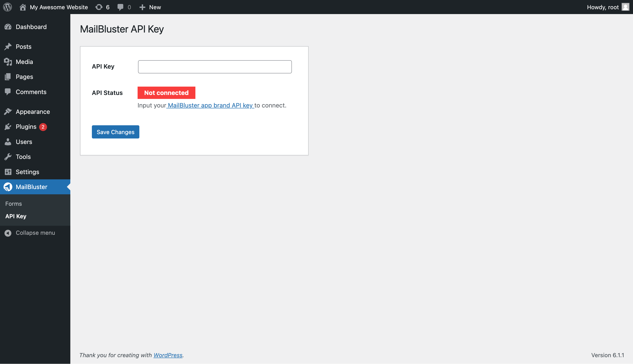Image resolution: width=633 pixels, height=364 pixels.
Task: Click the Tools wrench icon
Action: pos(8,157)
